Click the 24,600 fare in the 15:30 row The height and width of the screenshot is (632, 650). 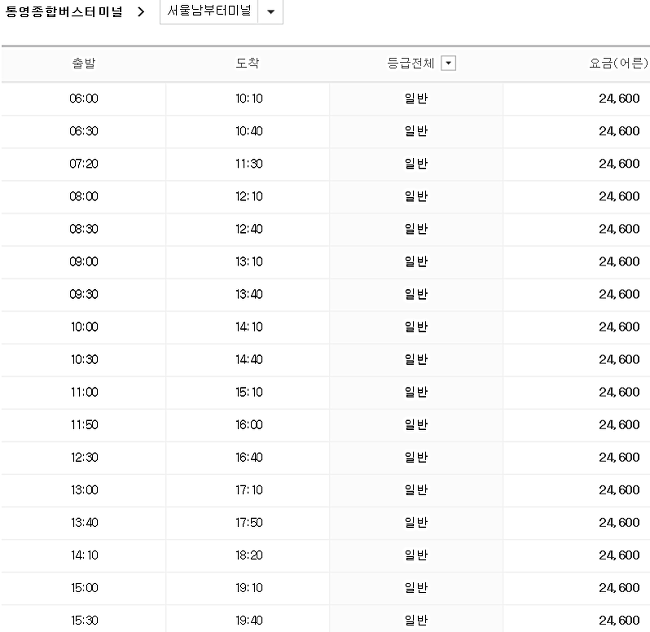(619, 620)
